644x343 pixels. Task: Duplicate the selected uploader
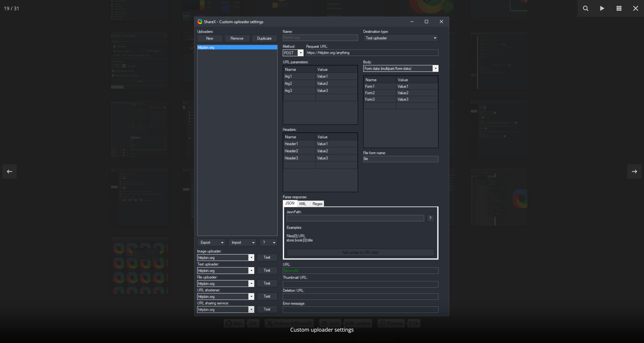pos(264,38)
